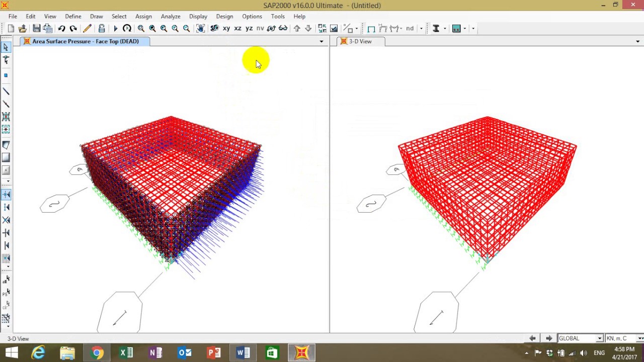The height and width of the screenshot is (362, 644).
Task: Click the right arrow in status bar
Action: coord(549,338)
